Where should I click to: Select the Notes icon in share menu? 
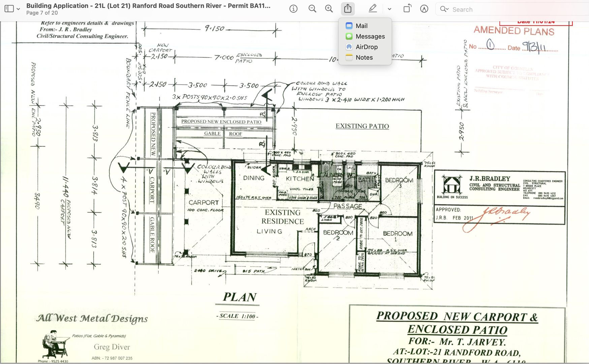point(349,57)
